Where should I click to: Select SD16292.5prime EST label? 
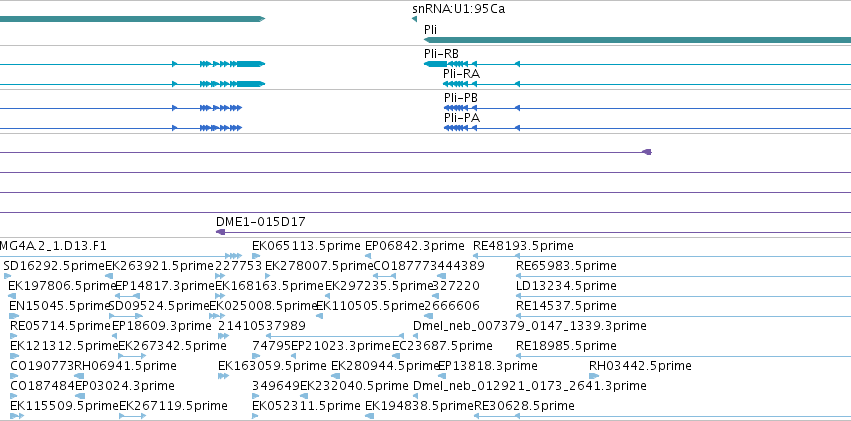tap(54, 266)
